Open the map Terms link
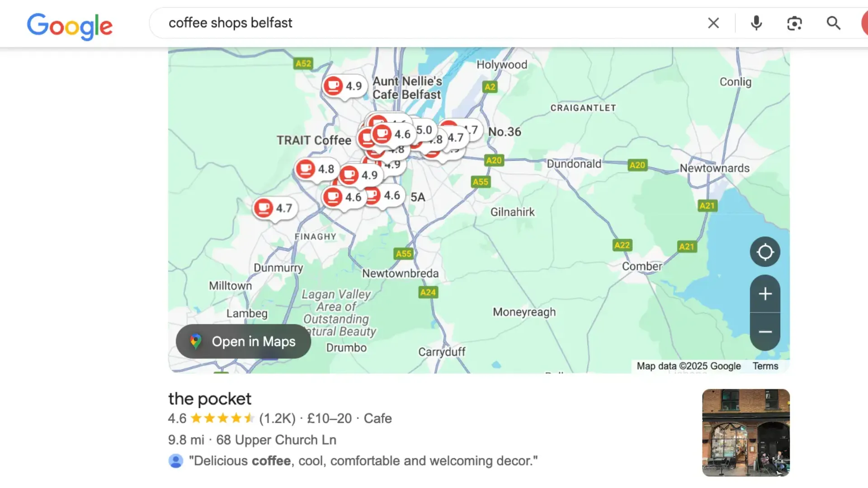 [765, 366]
